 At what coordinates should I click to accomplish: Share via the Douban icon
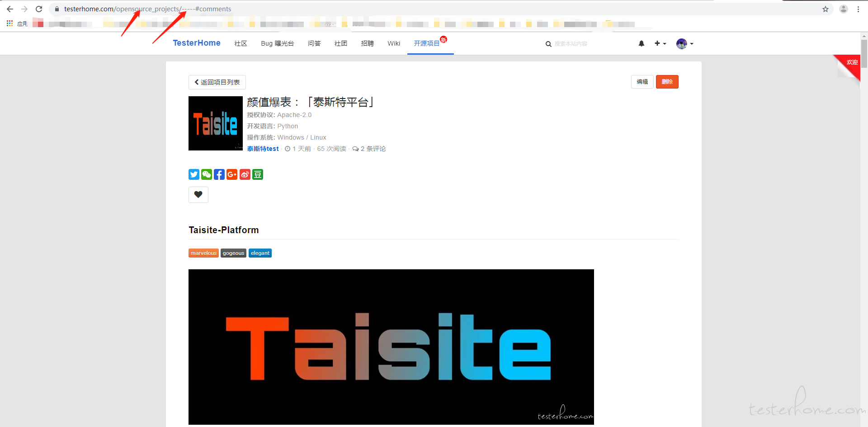[x=258, y=174]
